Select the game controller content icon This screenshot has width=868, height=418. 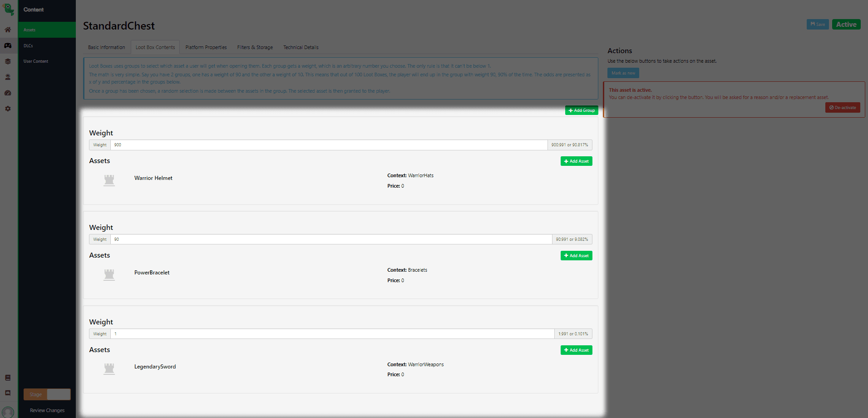[x=8, y=45]
